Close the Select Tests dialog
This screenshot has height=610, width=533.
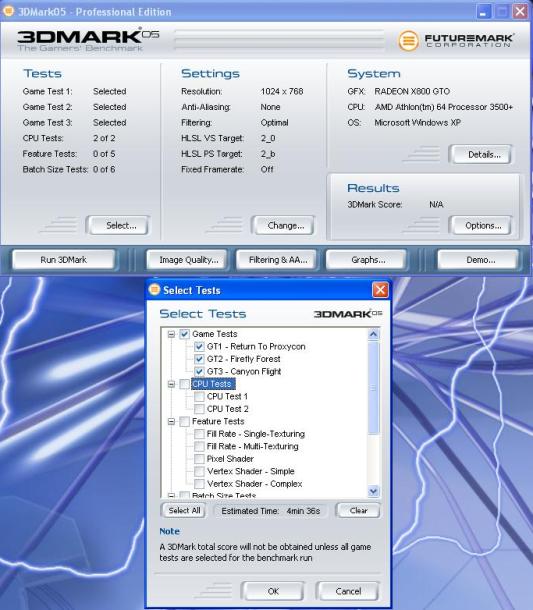(x=380, y=289)
